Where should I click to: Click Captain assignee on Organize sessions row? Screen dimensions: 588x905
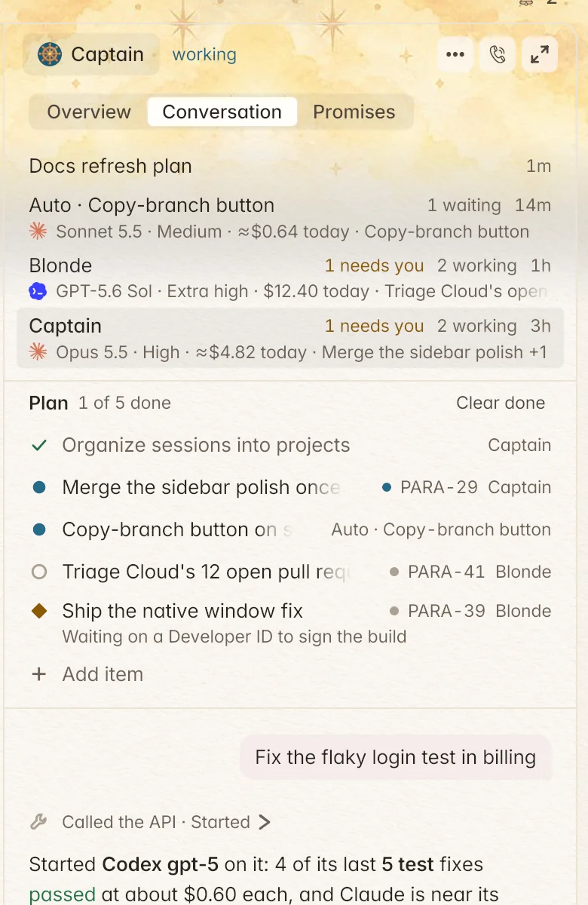pos(519,445)
